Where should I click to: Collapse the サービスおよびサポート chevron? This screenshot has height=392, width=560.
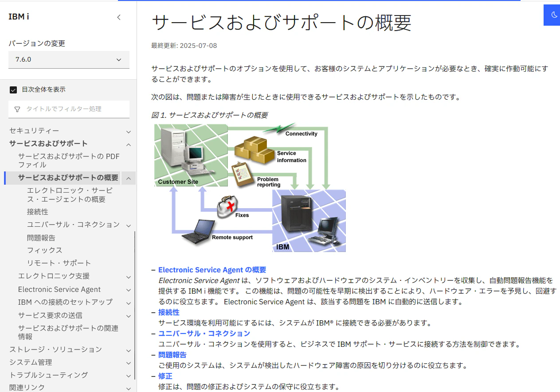[129, 144]
